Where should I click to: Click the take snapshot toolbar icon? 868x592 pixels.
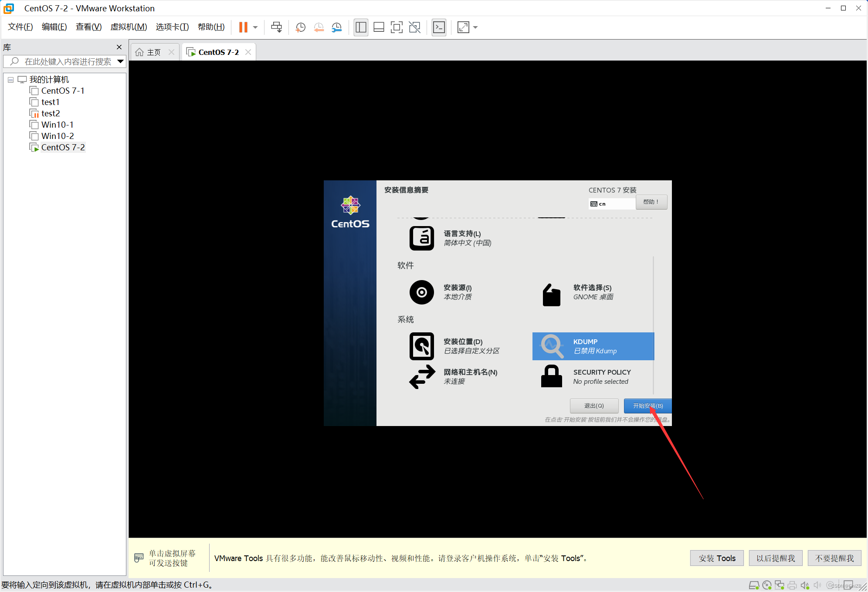point(300,27)
